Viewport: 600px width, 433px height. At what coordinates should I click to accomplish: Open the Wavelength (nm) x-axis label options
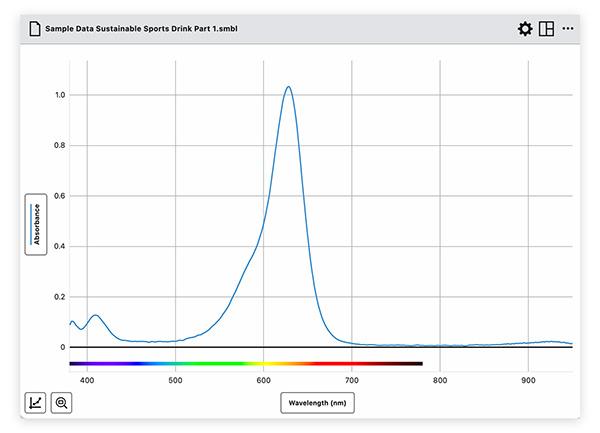(317, 403)
